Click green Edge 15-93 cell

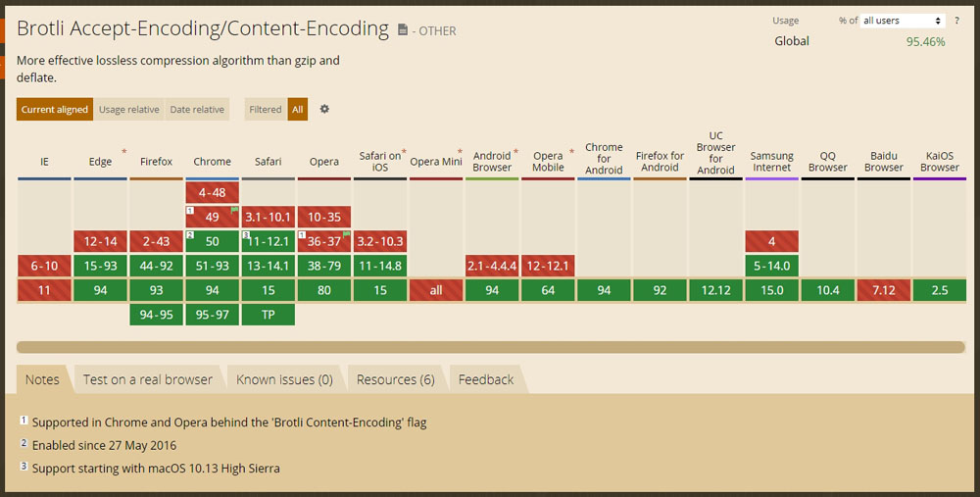click(100, 266)
